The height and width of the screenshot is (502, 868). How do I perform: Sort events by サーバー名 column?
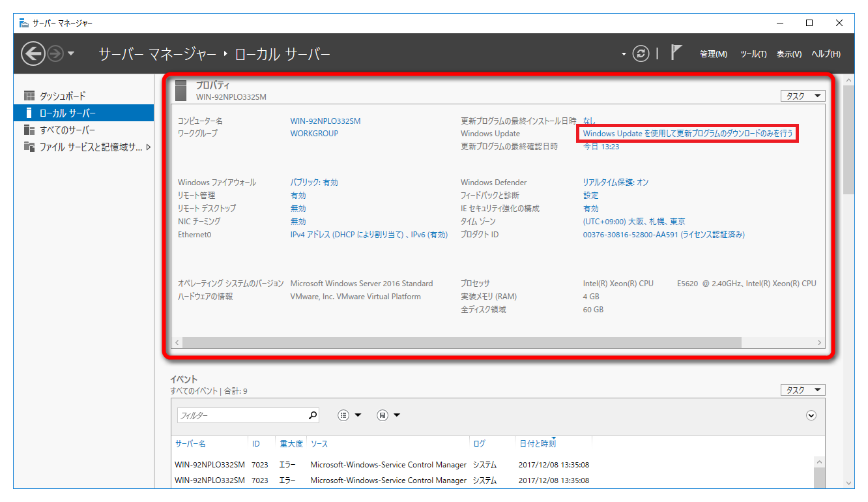pos(190,444)
